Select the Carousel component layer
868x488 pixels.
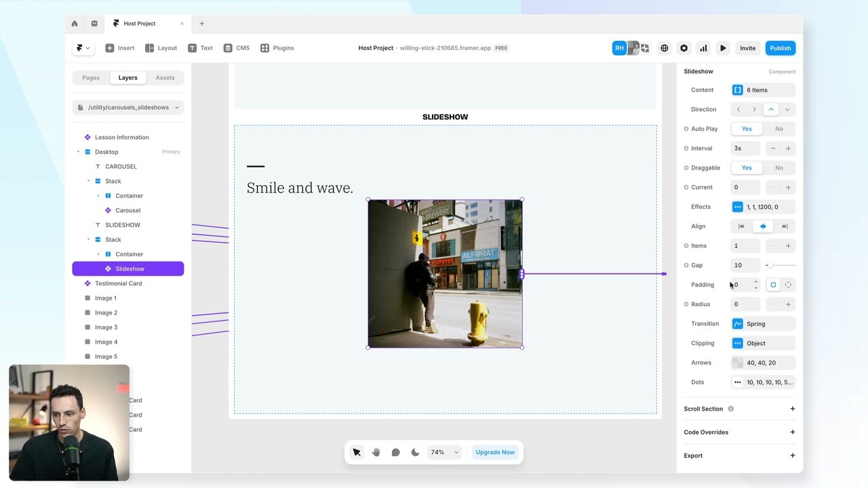pyautogui.click(x=127, y=210)
